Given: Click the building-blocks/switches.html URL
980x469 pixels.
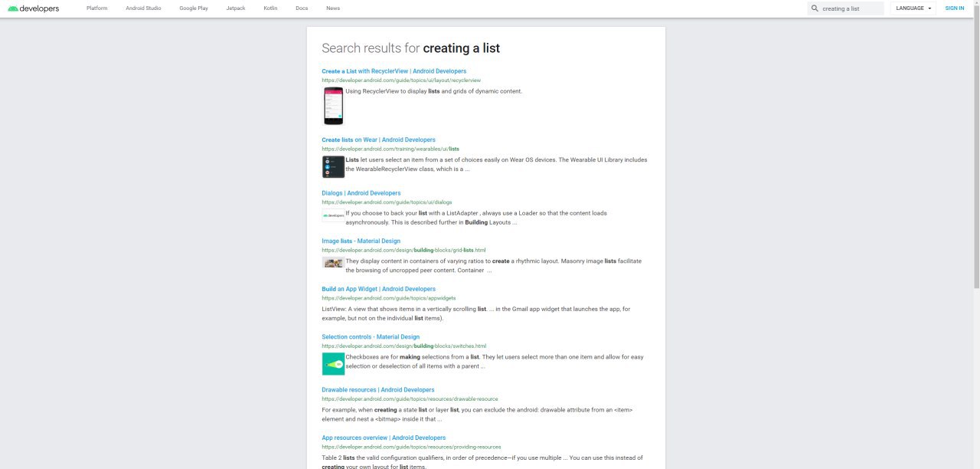Looking at the screenshot, I should click(403, 346).
